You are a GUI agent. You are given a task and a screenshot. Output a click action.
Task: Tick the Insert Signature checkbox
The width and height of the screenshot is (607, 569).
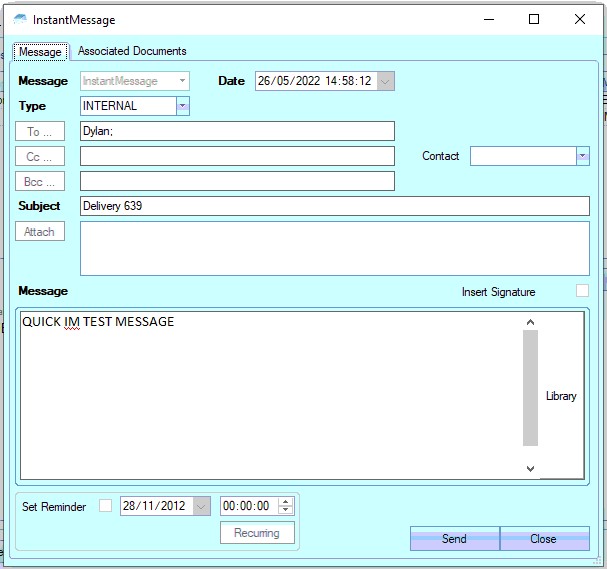pos(582,291)
